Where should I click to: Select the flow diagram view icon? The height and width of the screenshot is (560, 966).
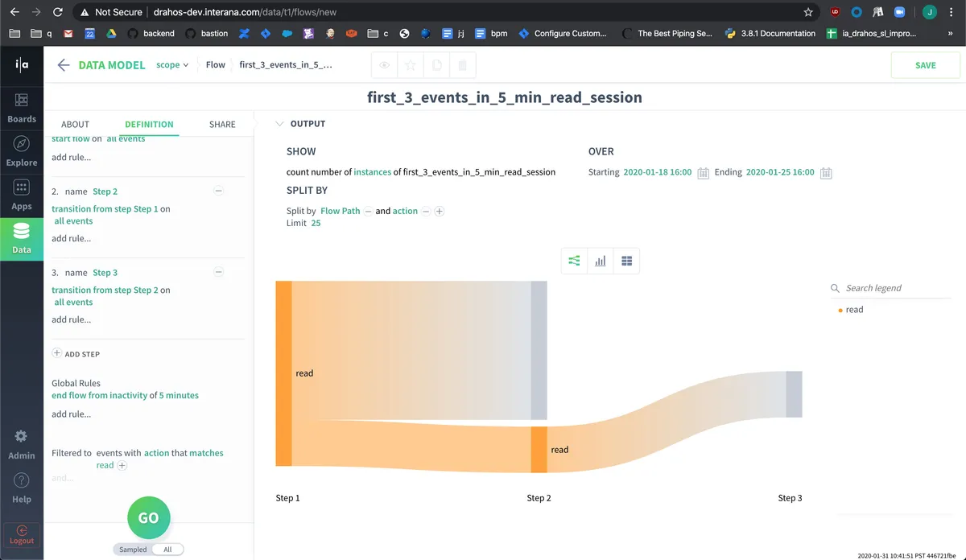[x=574, y=261]
